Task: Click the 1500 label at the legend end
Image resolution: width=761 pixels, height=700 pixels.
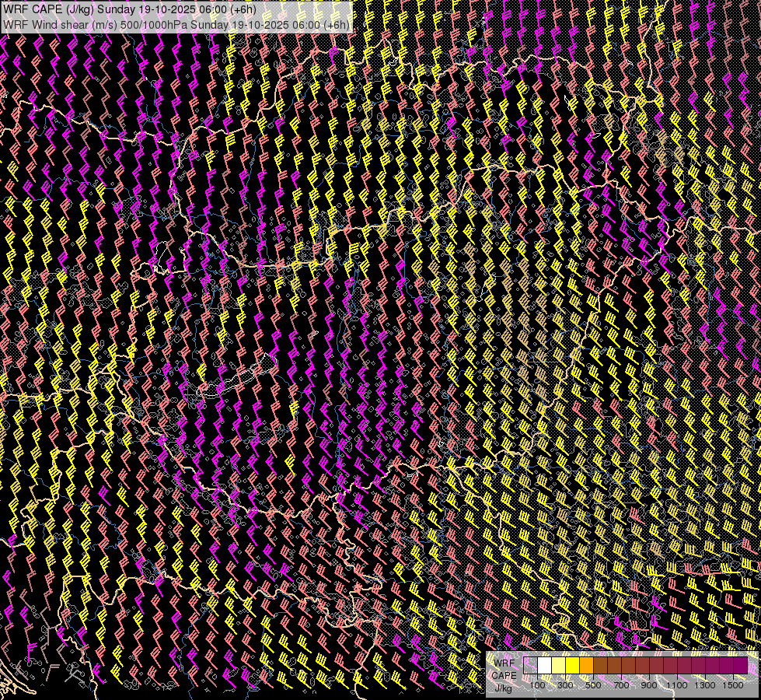Action: pos(733,685)
